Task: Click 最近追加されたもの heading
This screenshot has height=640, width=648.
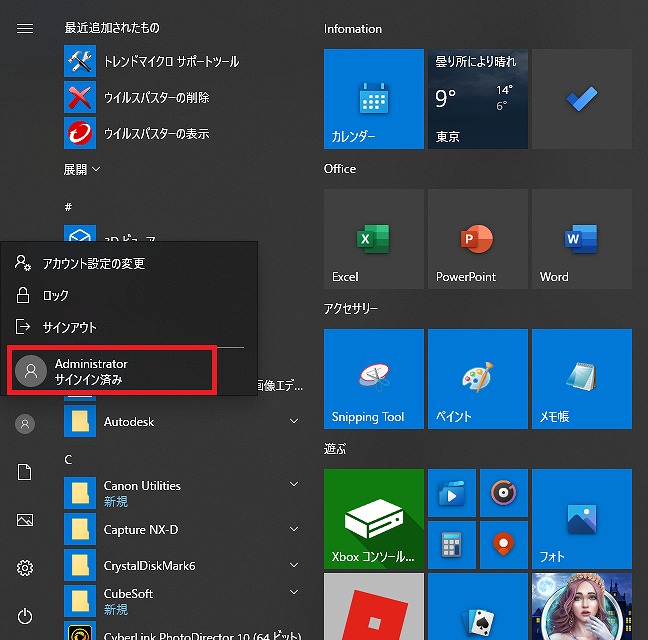Action: 112,28
